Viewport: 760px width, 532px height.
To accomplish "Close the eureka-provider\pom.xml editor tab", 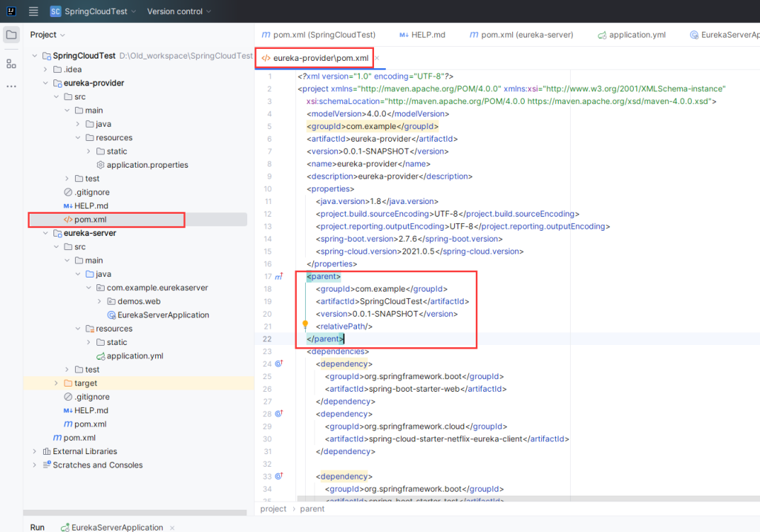I will click(377, 58).
